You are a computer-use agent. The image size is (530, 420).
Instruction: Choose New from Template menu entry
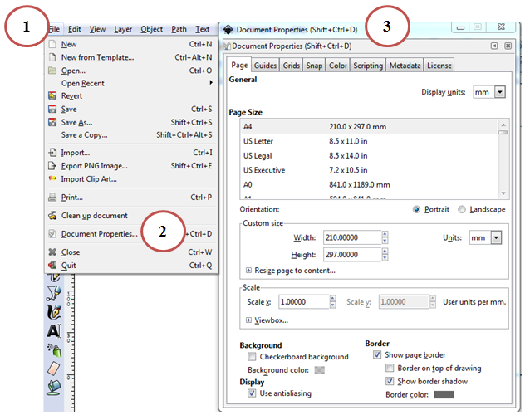click(131, 57)
